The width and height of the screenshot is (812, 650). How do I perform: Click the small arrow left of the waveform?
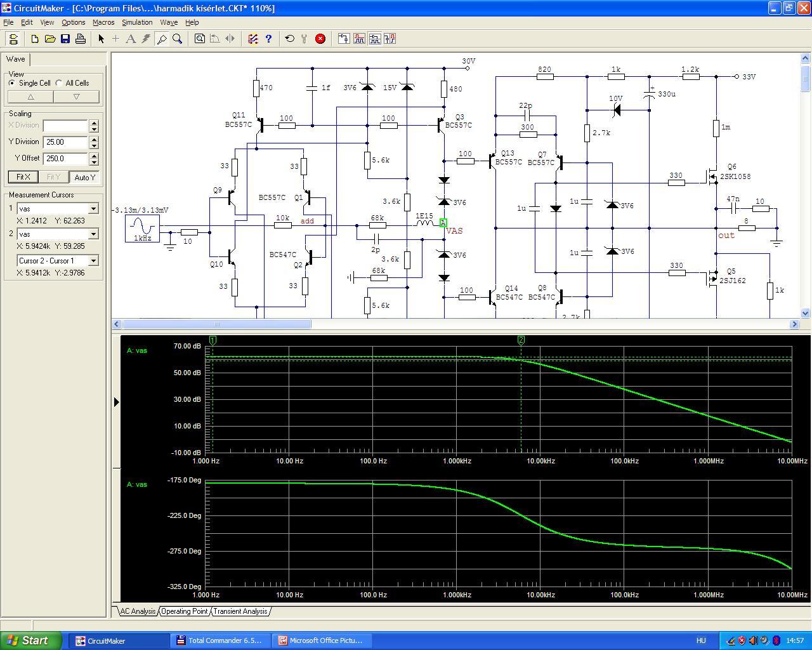click(116, 402)
